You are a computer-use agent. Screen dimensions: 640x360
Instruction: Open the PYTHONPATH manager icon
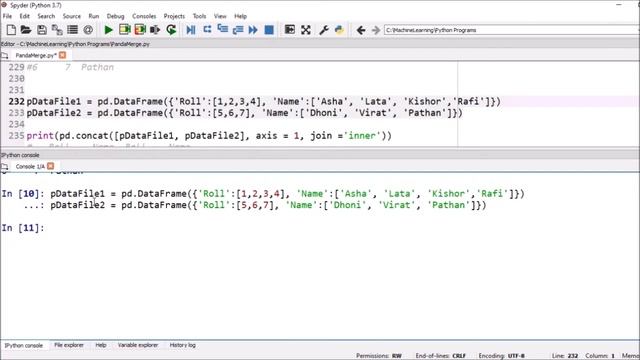click(x=339, y=30)
